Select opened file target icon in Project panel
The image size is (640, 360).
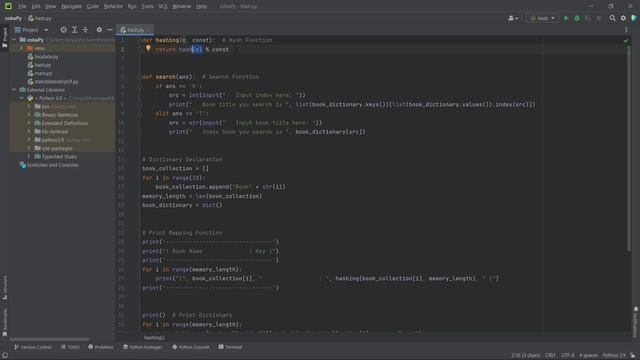tap(63, 30)
